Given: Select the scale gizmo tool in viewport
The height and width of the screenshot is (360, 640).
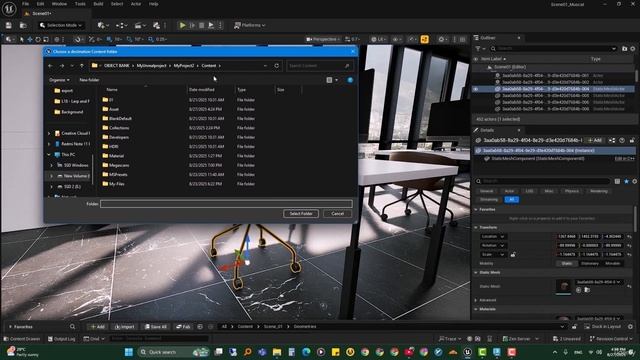Looking at the screenshot, I should [x=46, y=40].
